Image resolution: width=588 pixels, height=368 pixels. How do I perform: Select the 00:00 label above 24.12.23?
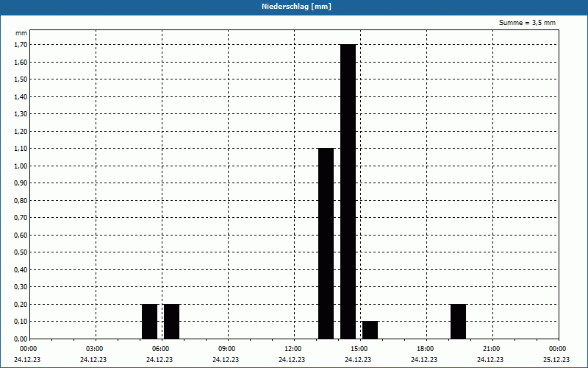(x=29, y=349)
